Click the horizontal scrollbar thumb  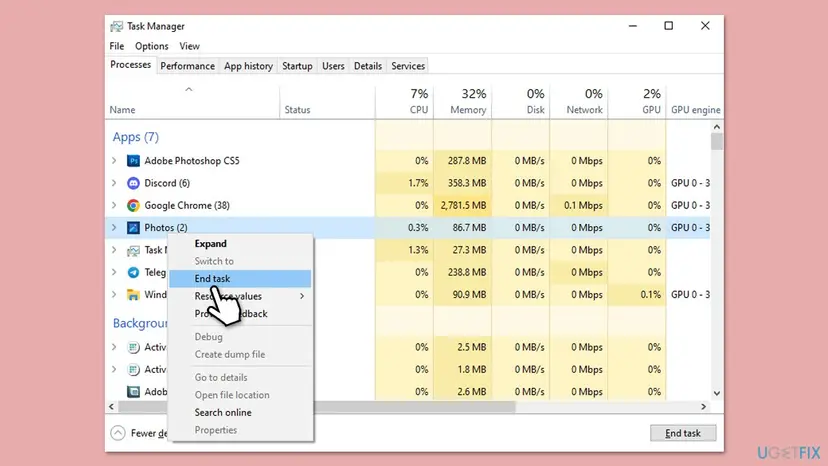317,406
